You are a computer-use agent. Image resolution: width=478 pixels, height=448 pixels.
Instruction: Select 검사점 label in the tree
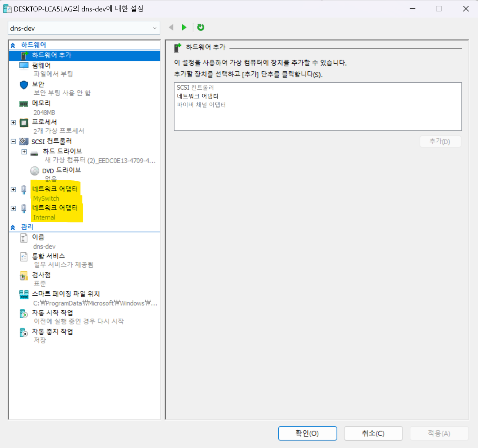41,275
